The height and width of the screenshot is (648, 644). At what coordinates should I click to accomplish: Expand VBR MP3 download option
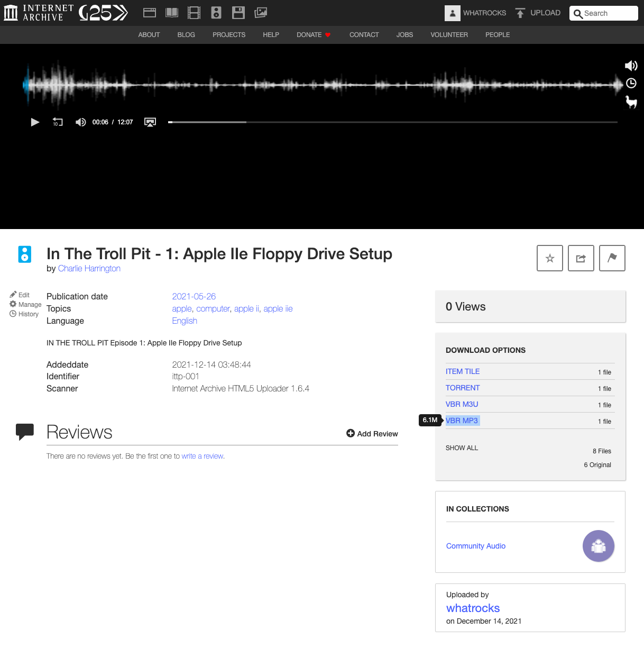(x=462, y=421)
